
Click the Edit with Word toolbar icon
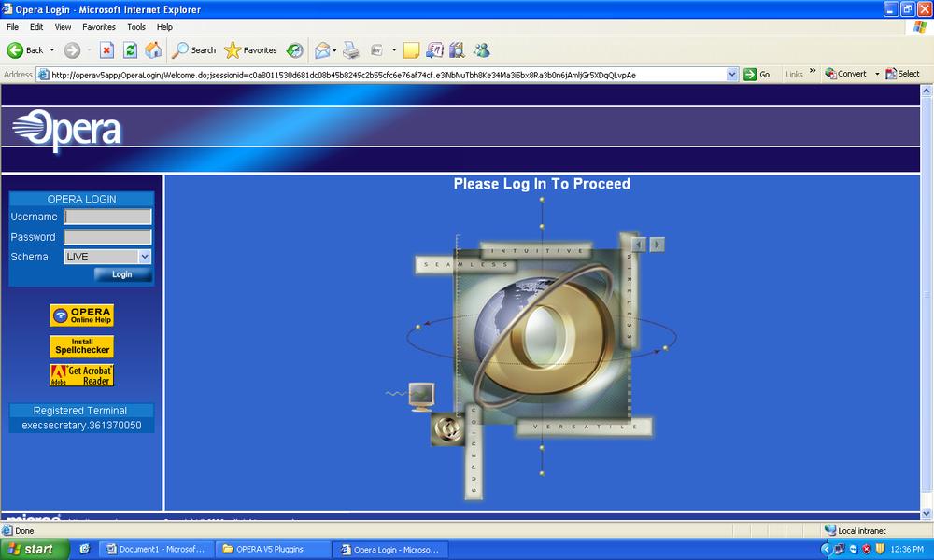[376, 50]
